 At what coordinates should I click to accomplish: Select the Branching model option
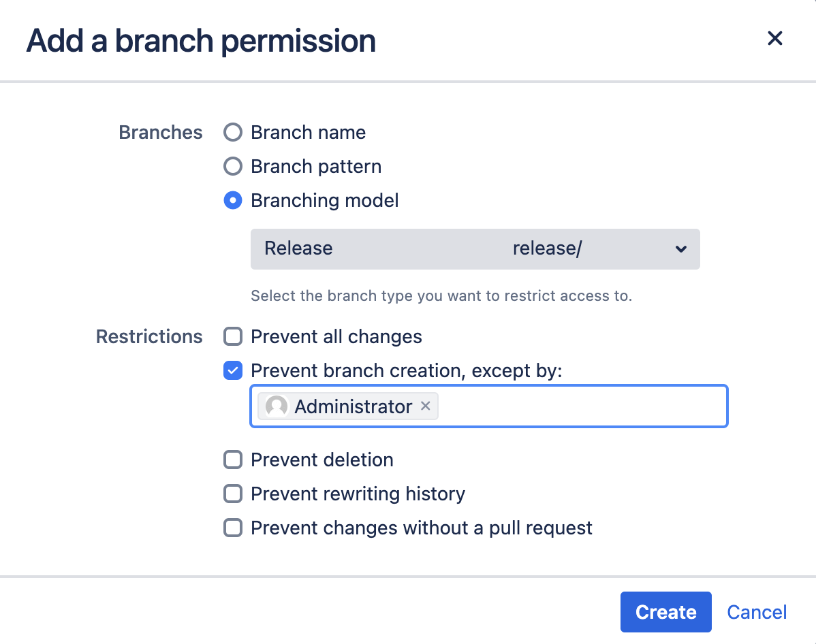pyautogui.click(x=232, y=200)
